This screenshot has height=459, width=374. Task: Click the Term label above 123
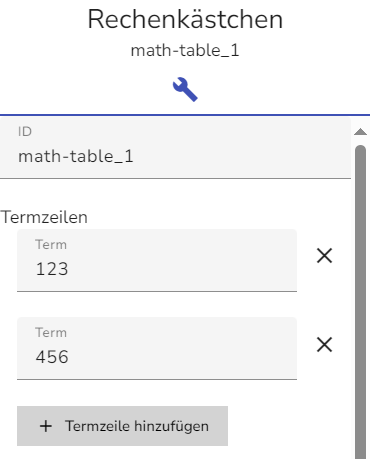(51, 245)
